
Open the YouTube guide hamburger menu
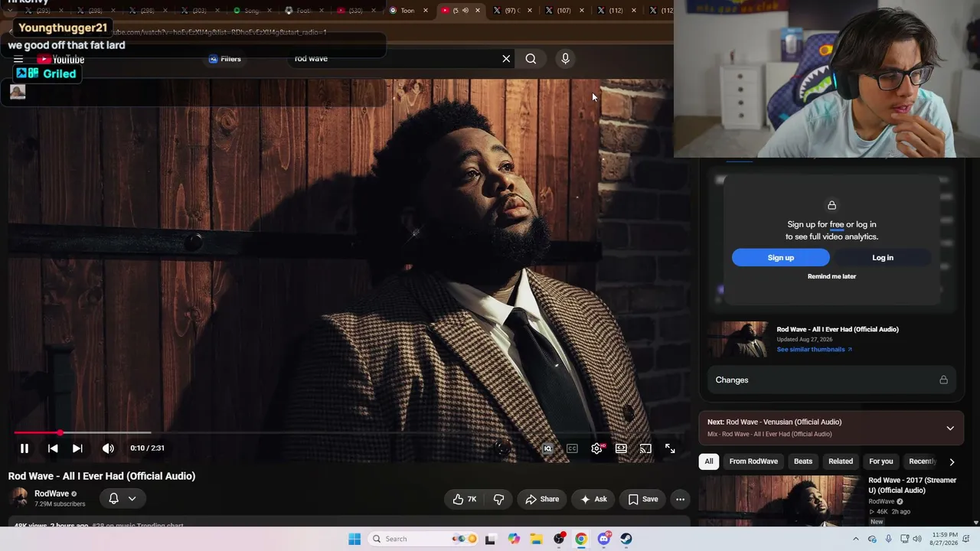coord(18,59)
